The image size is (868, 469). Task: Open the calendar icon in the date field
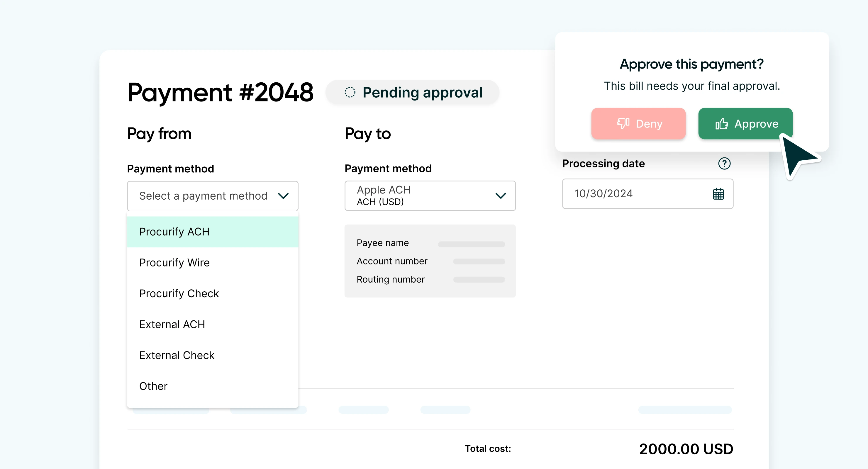718,194
